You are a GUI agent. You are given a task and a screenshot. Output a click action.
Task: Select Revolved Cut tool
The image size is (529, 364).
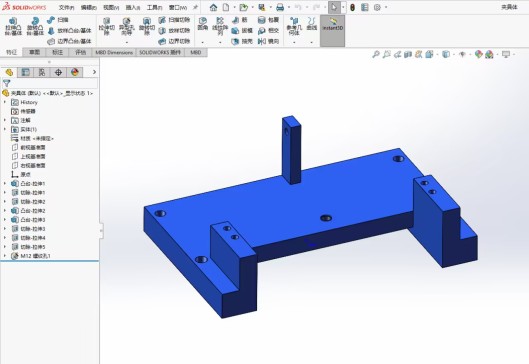pyautogui.click(x=147, y=27)
